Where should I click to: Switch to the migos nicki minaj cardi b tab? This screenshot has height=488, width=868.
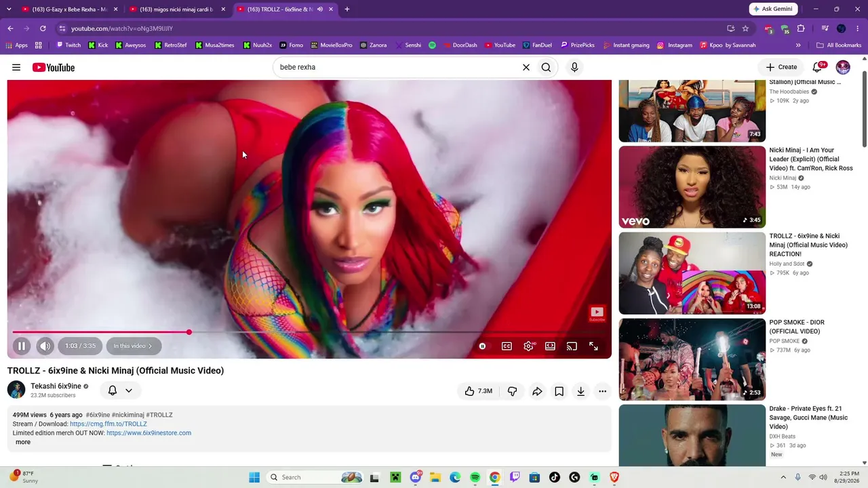[x=178, y=9]
